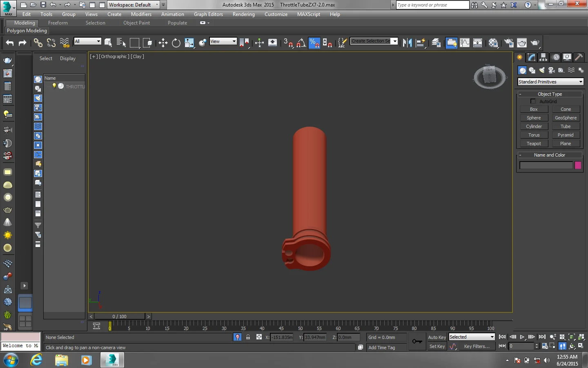Viewport: 588px width, 368px height.
Task: Click the Torus object button
Action: coord(534,135)
